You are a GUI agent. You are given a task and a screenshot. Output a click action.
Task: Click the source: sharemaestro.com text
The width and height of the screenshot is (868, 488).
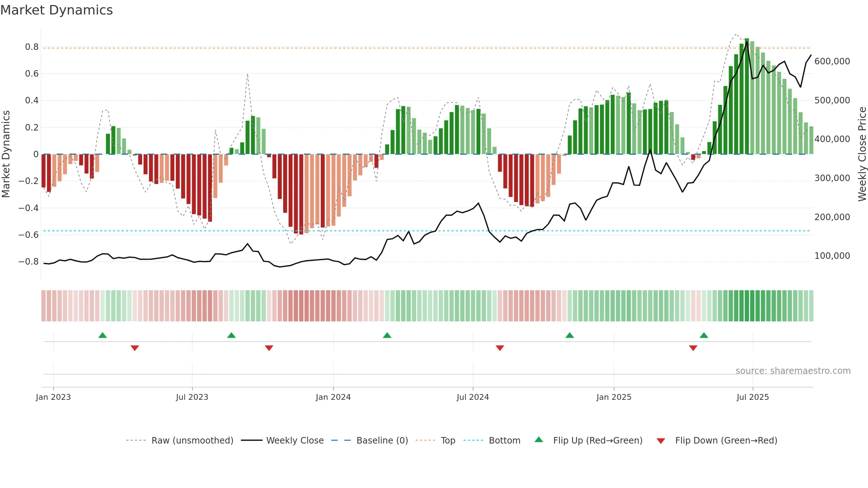(793, 371)
